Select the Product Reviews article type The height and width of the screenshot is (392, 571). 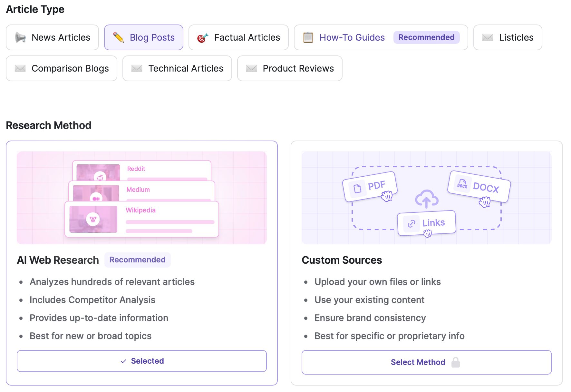[x=289, y=68]
